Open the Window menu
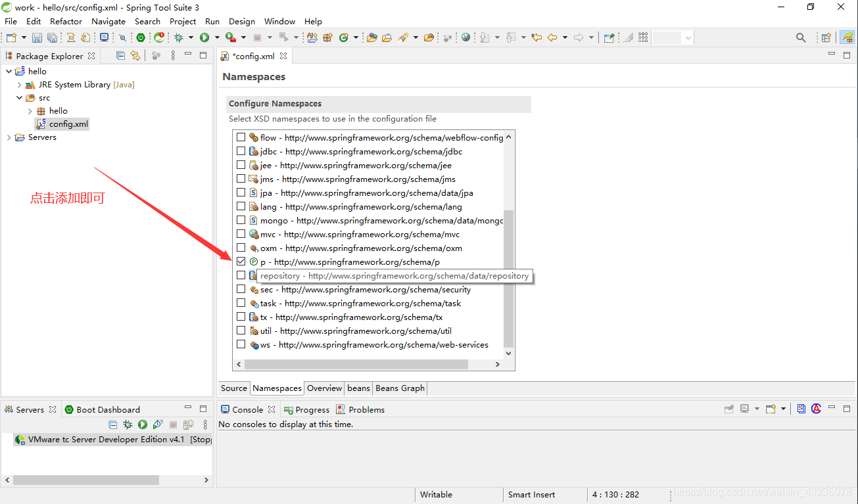858x504 pixels. click(279, 21)
